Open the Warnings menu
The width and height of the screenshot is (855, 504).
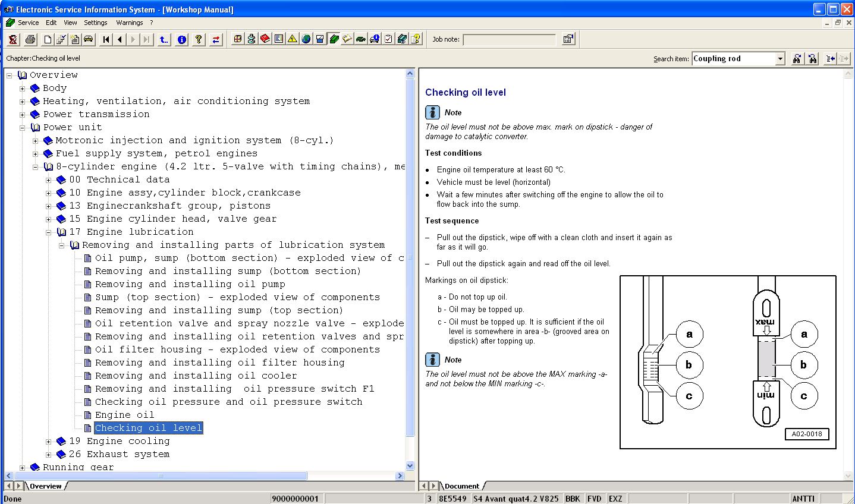(129, 23)
